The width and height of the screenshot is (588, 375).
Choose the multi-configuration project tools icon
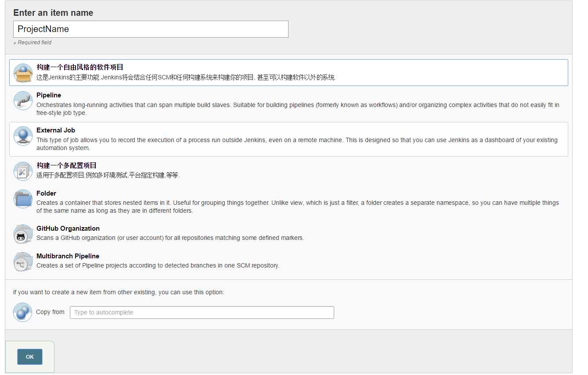[x=23, y=171]
